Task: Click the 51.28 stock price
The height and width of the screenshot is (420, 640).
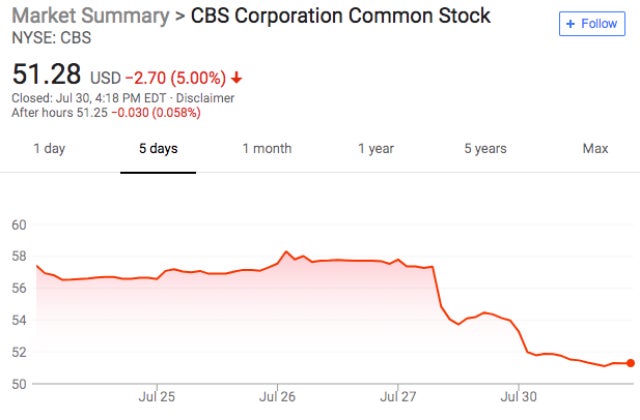Action: (x=46, y=74)
